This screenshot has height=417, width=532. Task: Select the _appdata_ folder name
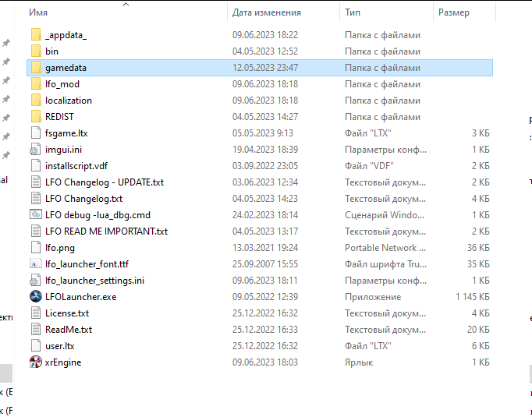[66, 35]
